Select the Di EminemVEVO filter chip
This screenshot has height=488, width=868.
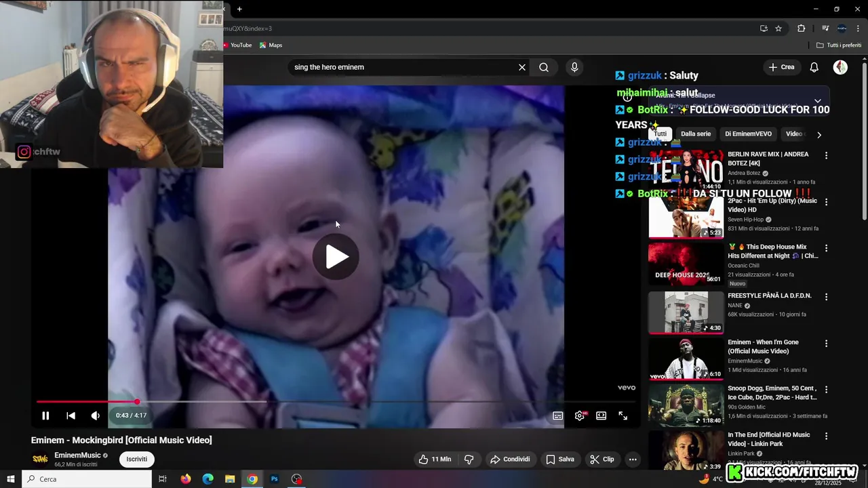click(x=748, y=134)
